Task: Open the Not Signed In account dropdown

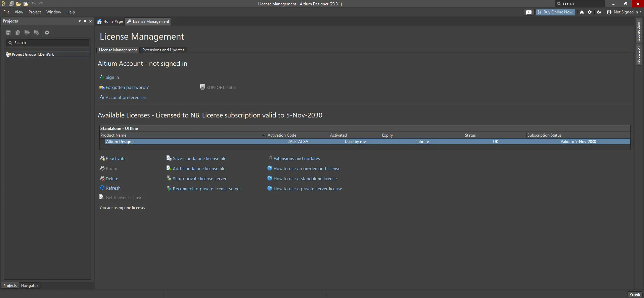Action: [624, 12]
